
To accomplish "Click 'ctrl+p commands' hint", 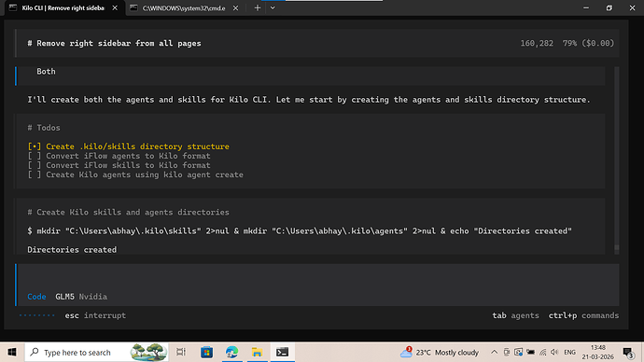I will (583, 315).
